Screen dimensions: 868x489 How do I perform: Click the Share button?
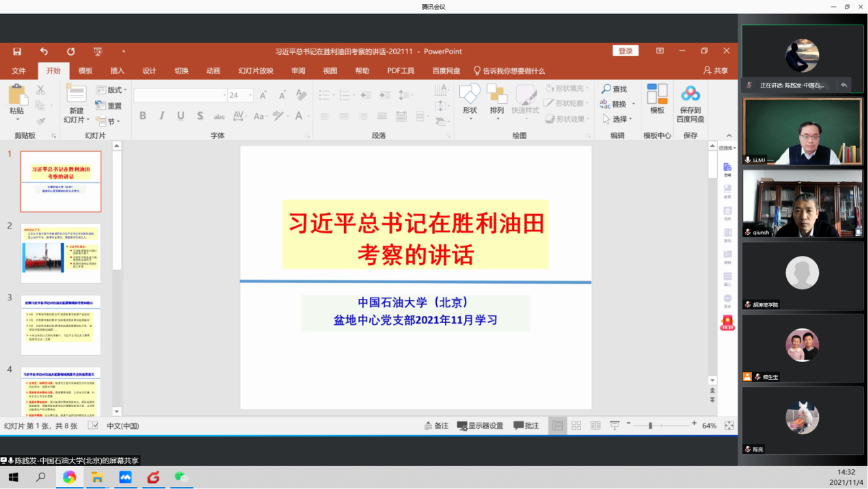(716, 71)
